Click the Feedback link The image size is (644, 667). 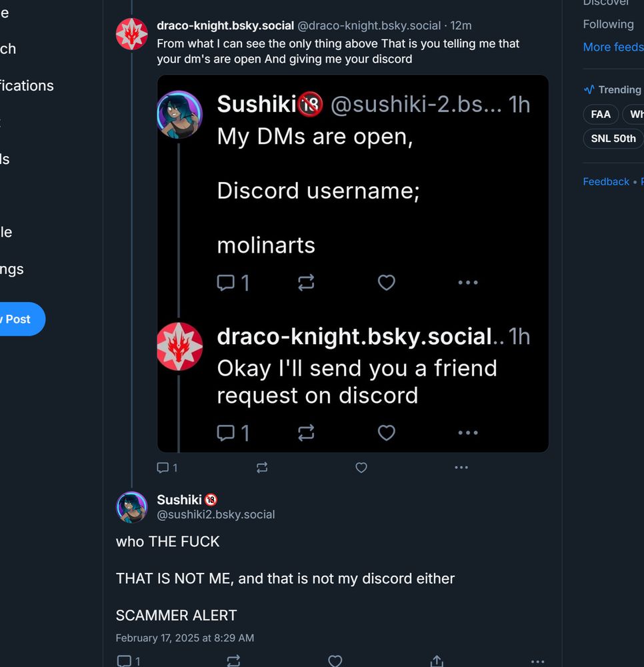point(606,181)
